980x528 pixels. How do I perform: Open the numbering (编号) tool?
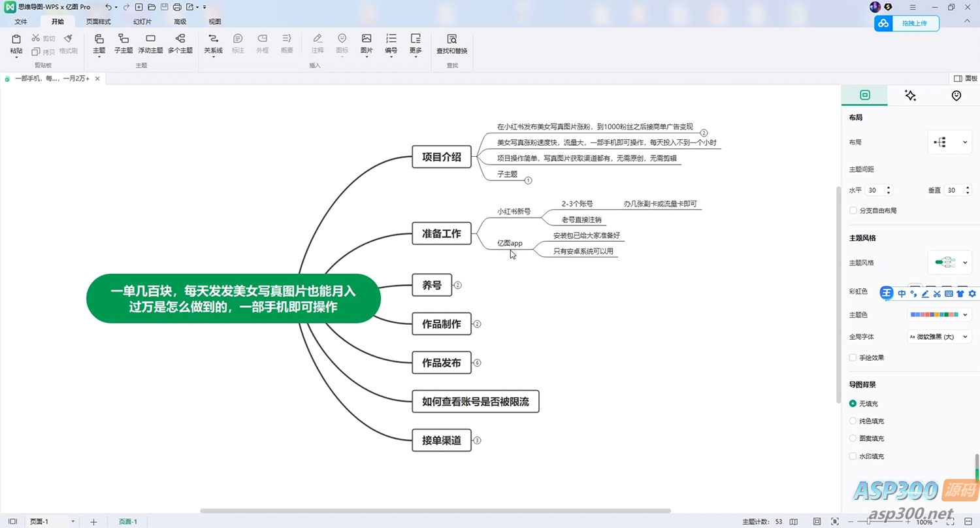click(x=391, y=43)
